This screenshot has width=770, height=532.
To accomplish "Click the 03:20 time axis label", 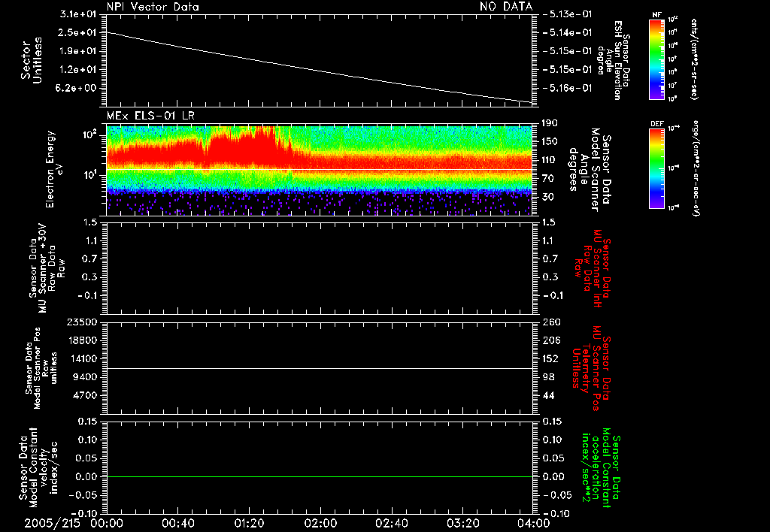I will tap(463, 523).
